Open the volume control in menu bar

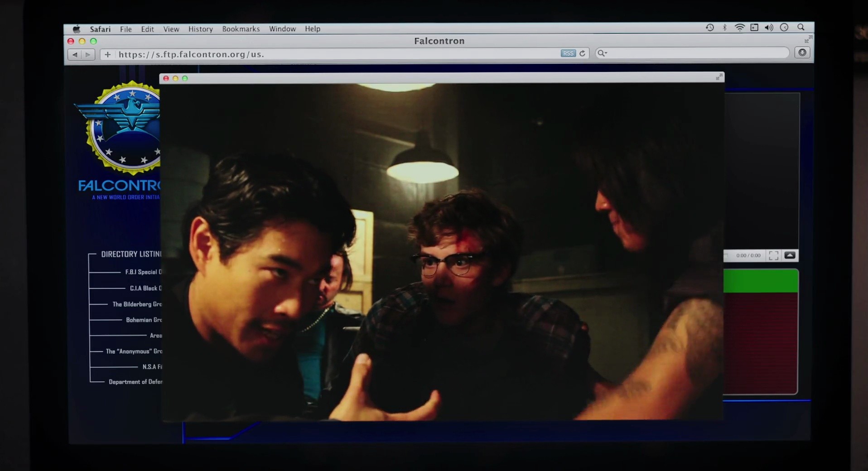point(769,28)
